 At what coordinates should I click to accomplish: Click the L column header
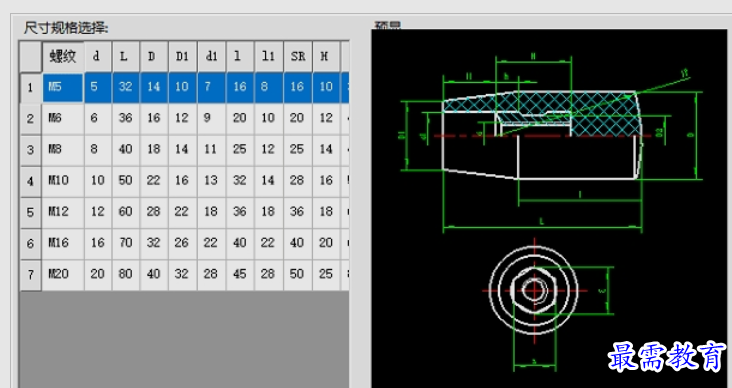coord(126,56)
